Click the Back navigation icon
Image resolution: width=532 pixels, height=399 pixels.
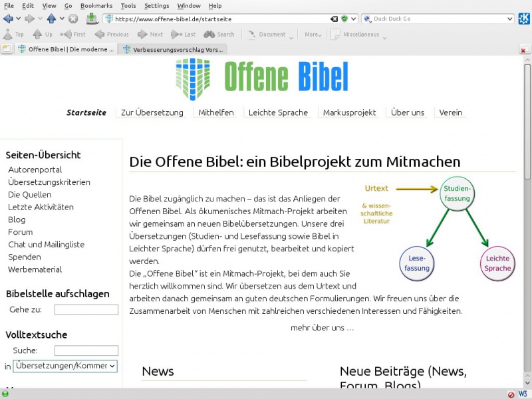[7, 18]
